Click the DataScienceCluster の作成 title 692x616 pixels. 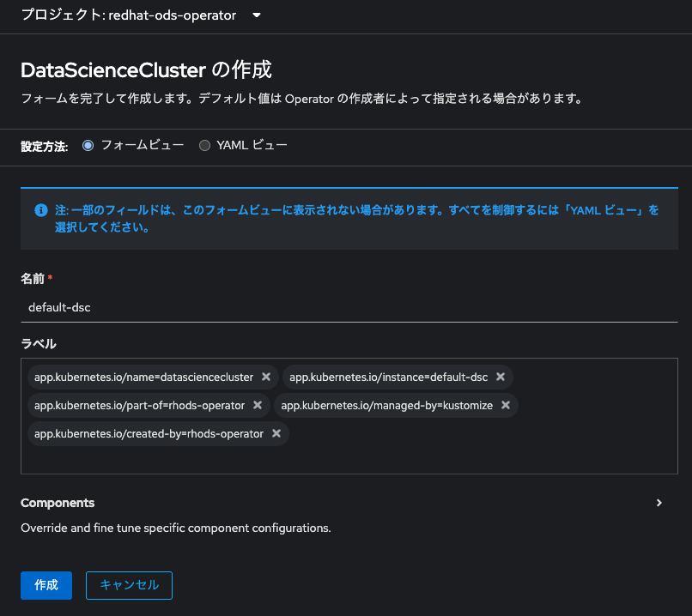[x=146, y=70]
